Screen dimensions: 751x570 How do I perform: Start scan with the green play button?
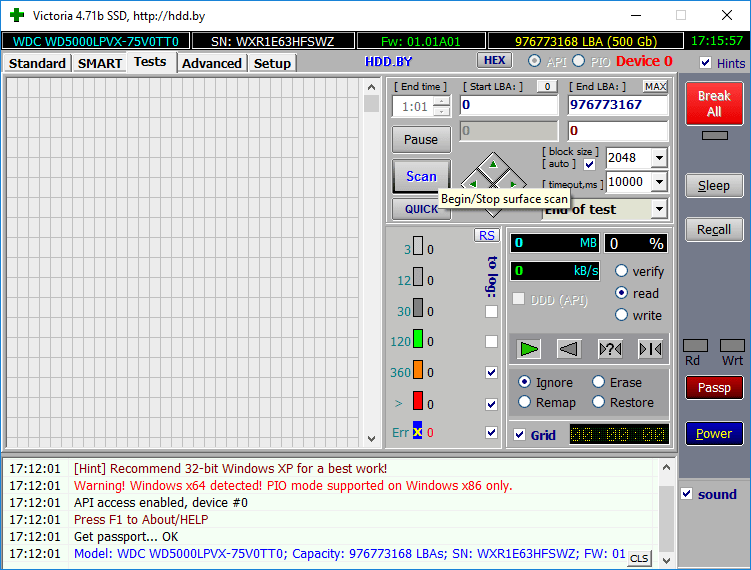529,349
